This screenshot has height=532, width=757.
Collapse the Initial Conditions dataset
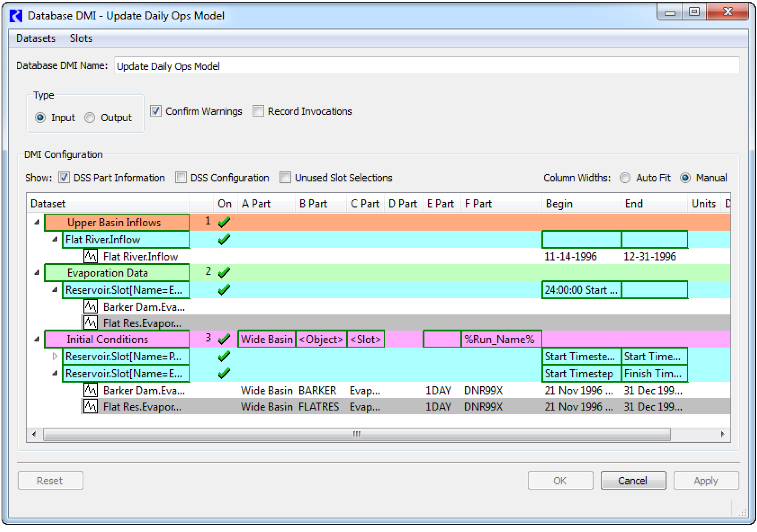(37, 339)
